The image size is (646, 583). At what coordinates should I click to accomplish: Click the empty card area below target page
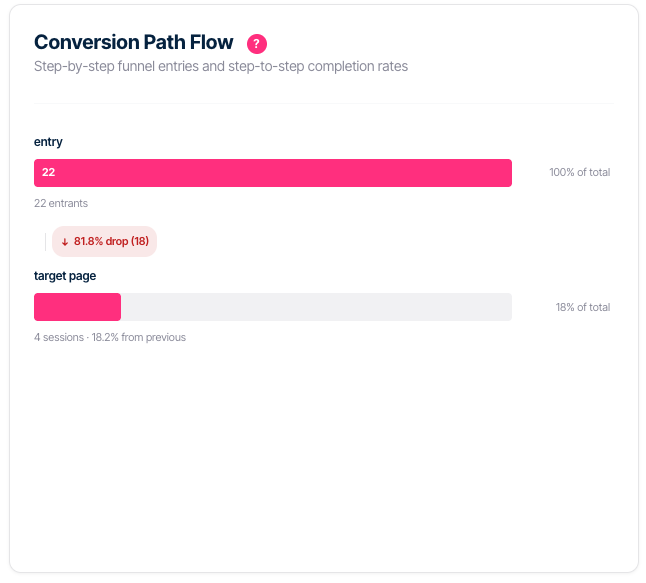[324, 460]
